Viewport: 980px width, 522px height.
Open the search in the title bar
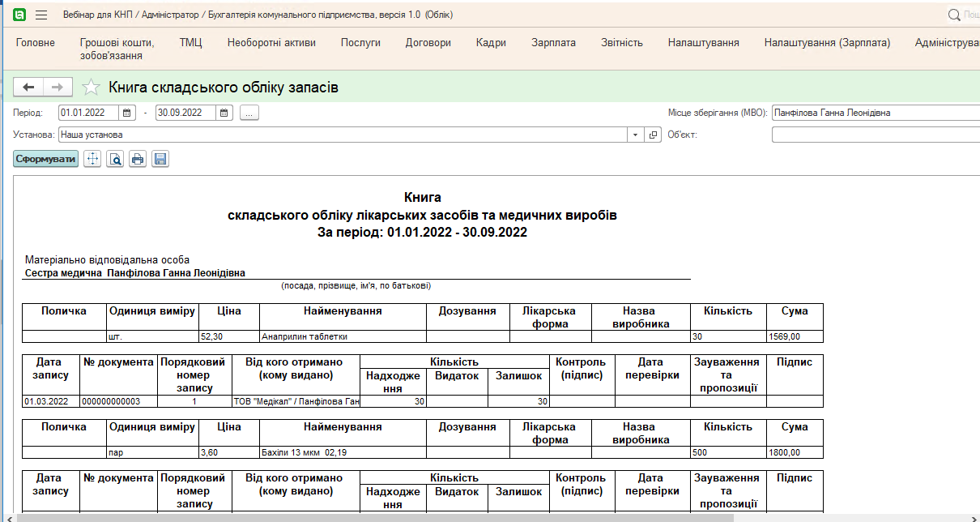point(954,15)
